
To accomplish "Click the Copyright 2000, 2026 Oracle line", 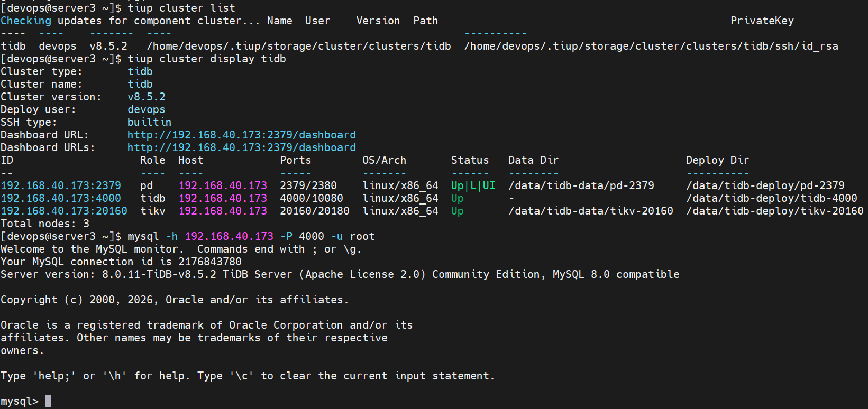I will [175, 300].
